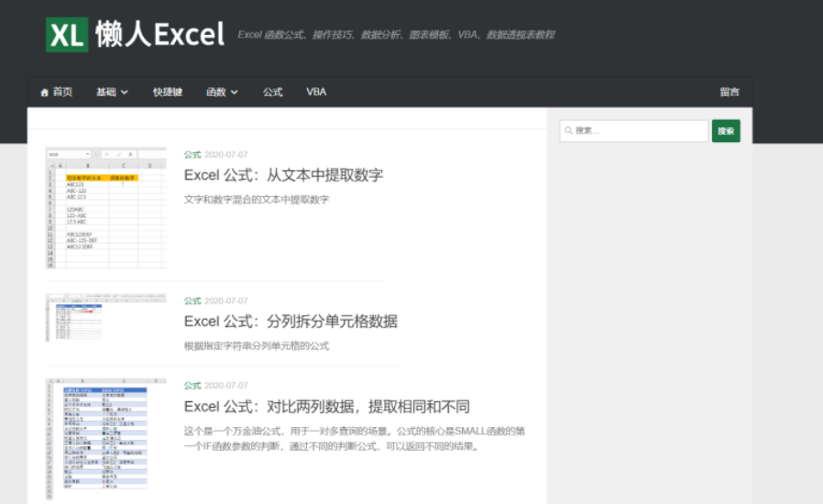Click the magnifier icon in search box

pos(568,131)
